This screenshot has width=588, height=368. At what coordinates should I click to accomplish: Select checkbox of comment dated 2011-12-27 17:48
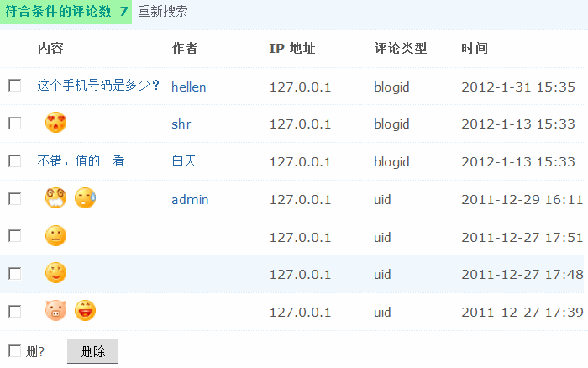pyautogui.click(x=14, y=273)
